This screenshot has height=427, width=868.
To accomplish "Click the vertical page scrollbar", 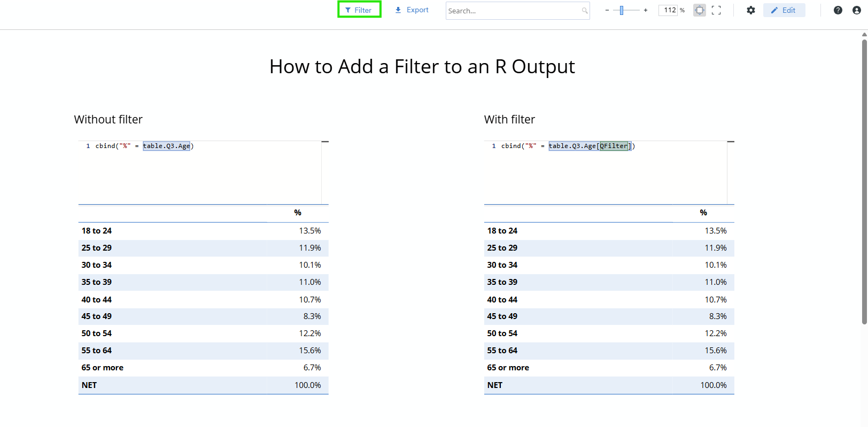I will tap(864, 182).
